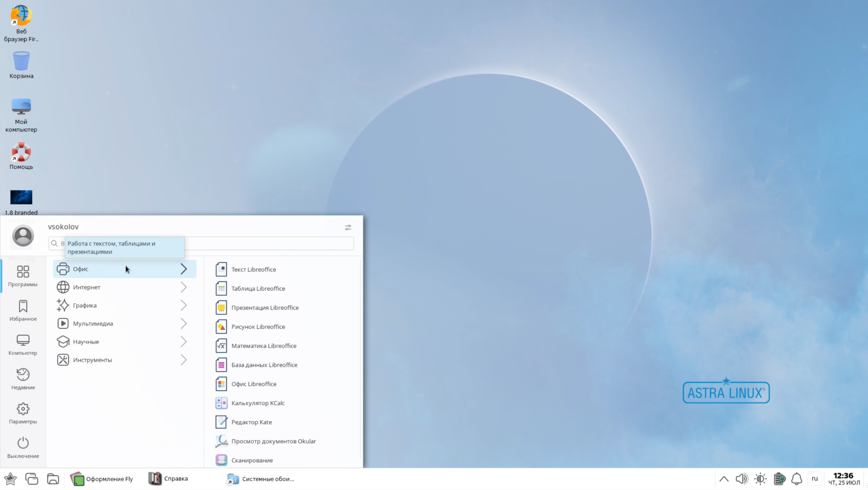Open Математика Libreoffice formula editor
Image resolution: width=868 pixels, height=490 pixels.
coord(263,346)
